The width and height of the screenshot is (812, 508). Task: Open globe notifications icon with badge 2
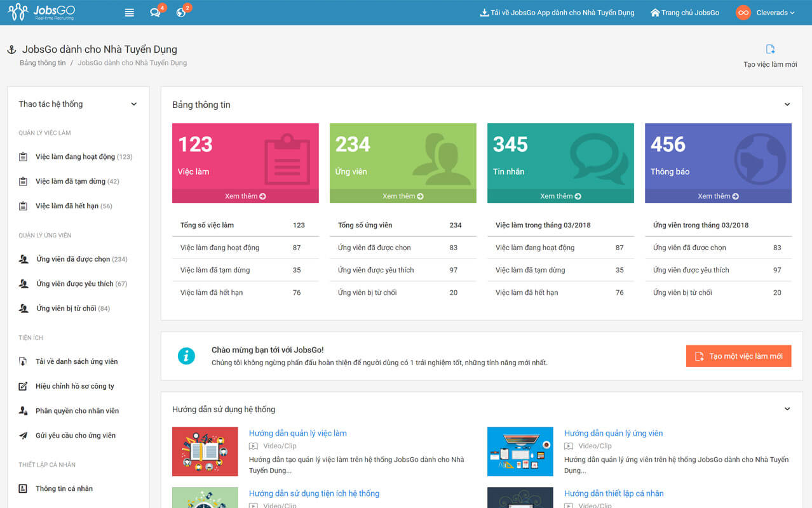click(x=181, y=13)
